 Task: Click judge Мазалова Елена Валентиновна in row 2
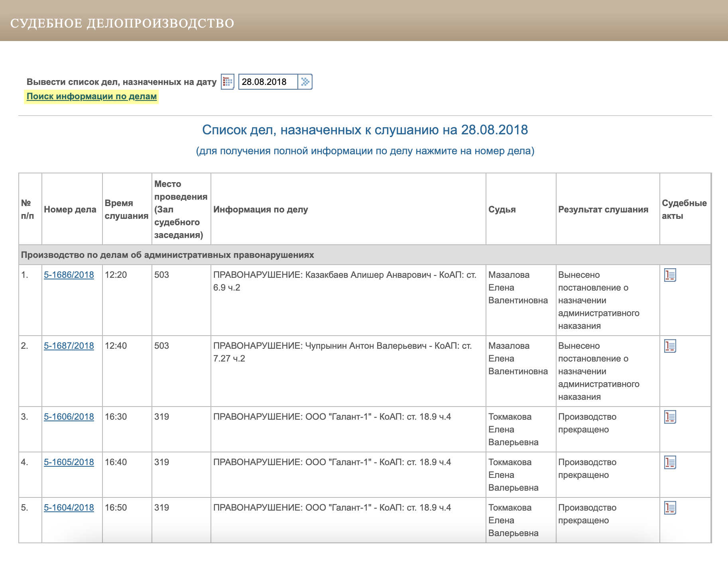(518, 359)
